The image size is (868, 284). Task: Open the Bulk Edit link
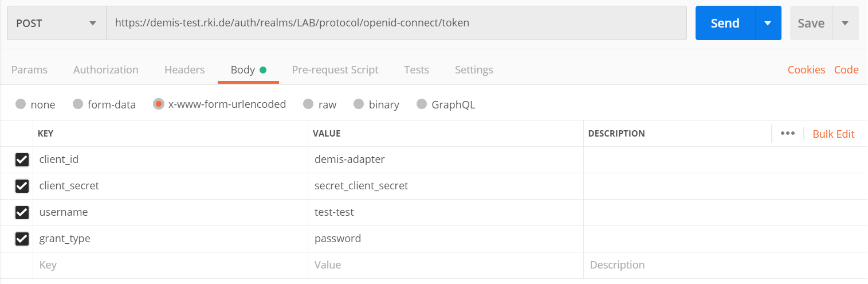[x=834, y=134]
